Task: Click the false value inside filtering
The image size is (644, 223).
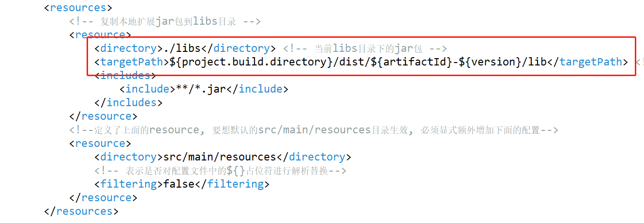Action: (x=179, y=184)
